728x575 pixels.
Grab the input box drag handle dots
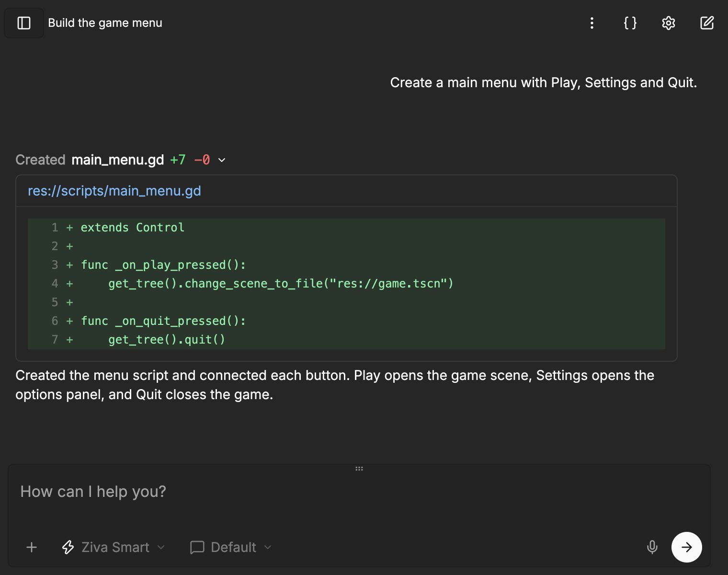click(359, 469)
